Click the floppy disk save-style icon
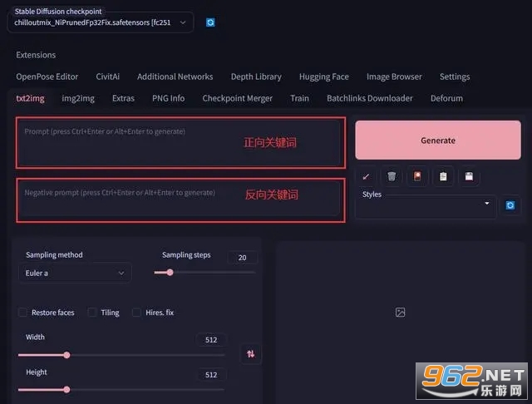This screenshot has width=532, height=404. (469, 176)
